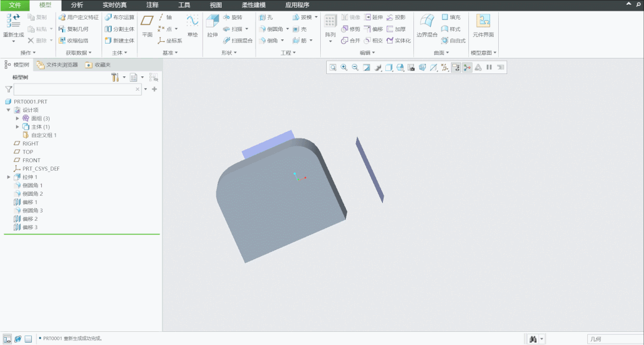Viewport: 644px width, 345px height.
Task: Open the 扫描 dropdown arrow
Action: click(x=246, y=29)
